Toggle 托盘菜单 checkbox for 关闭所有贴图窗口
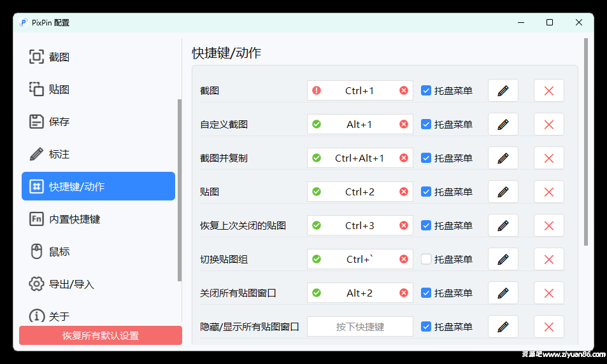This screenshot has height=364, width=607. [427, 293]
